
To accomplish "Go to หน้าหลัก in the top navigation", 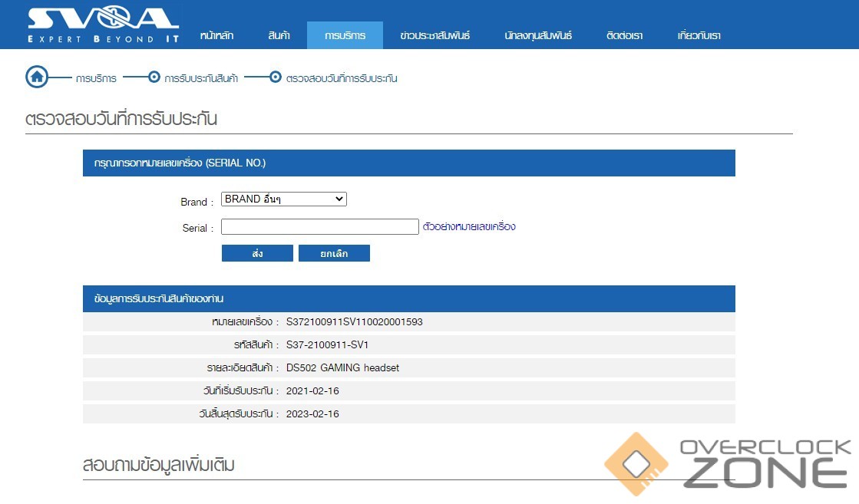I will 216,36.
